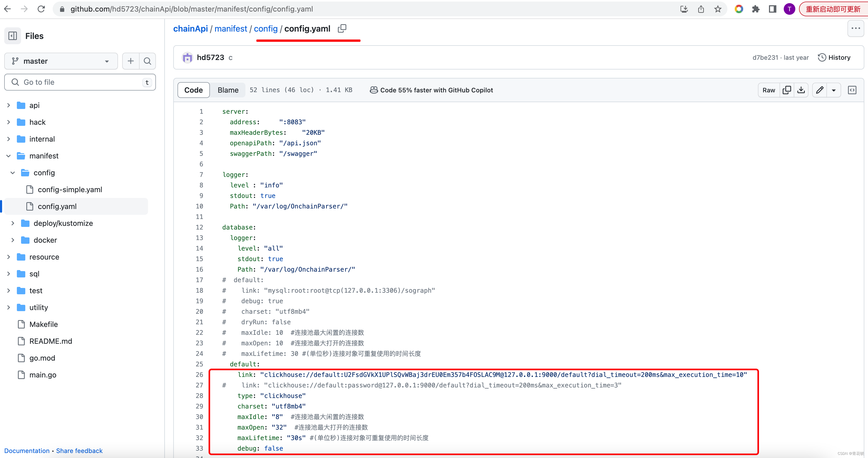This screenshot has height=458, width=868.
Task: Open the extensions puzzle icon
Action: (756, 9)
